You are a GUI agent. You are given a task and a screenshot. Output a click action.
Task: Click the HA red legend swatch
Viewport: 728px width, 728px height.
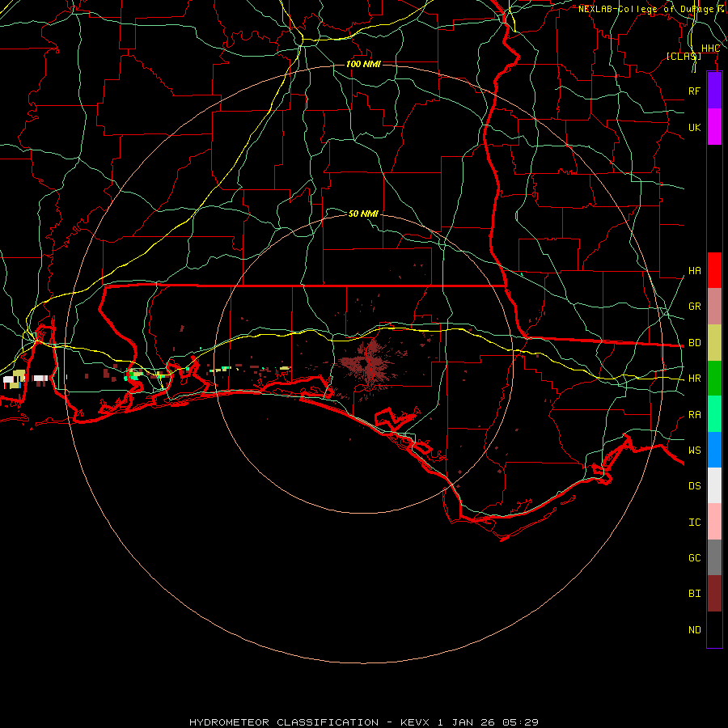[714, 270]
